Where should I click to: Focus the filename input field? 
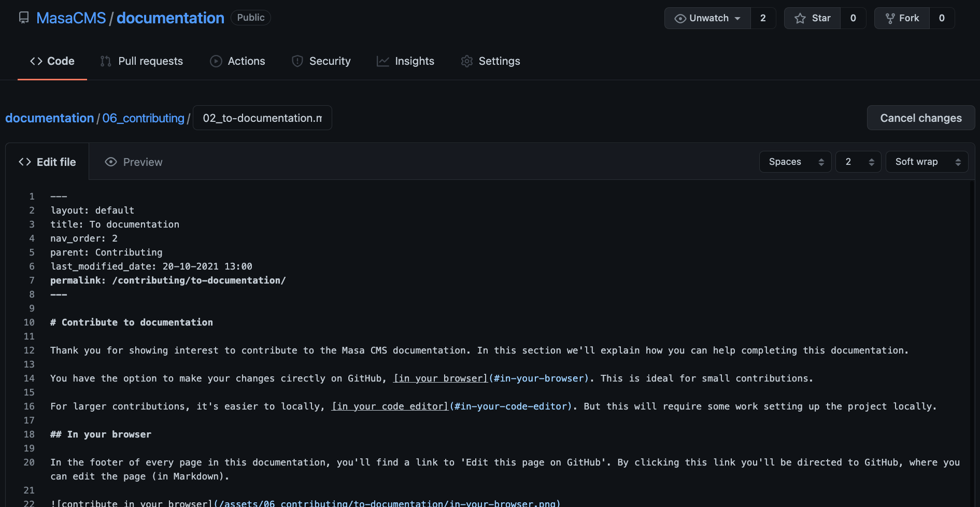click(262, 118)
